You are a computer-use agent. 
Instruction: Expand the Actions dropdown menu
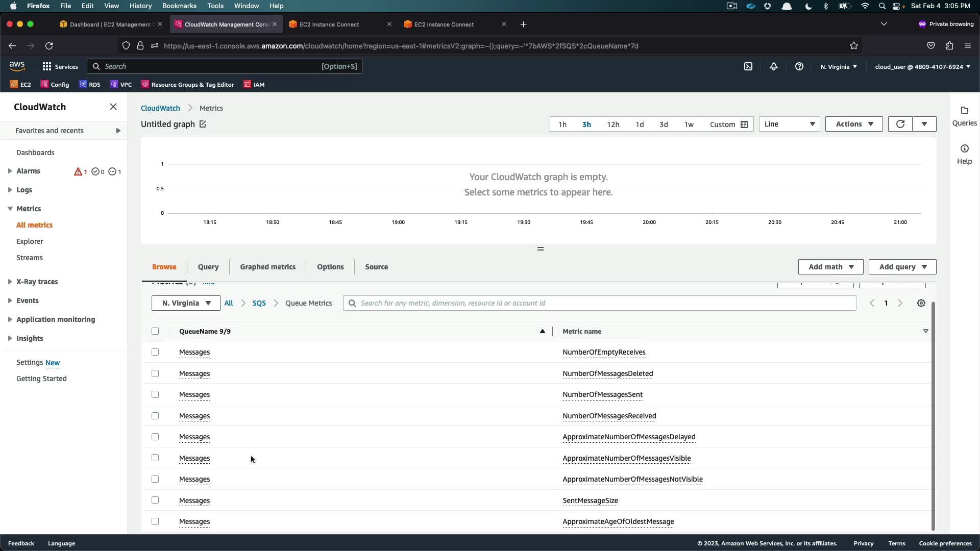pos(854,124)
